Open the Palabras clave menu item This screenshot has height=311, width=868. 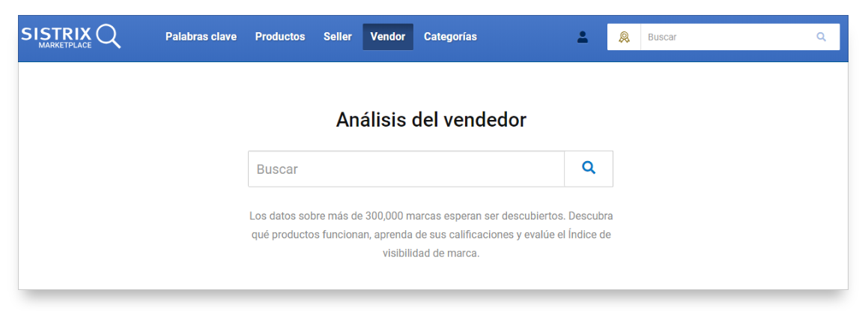point(201,37)
